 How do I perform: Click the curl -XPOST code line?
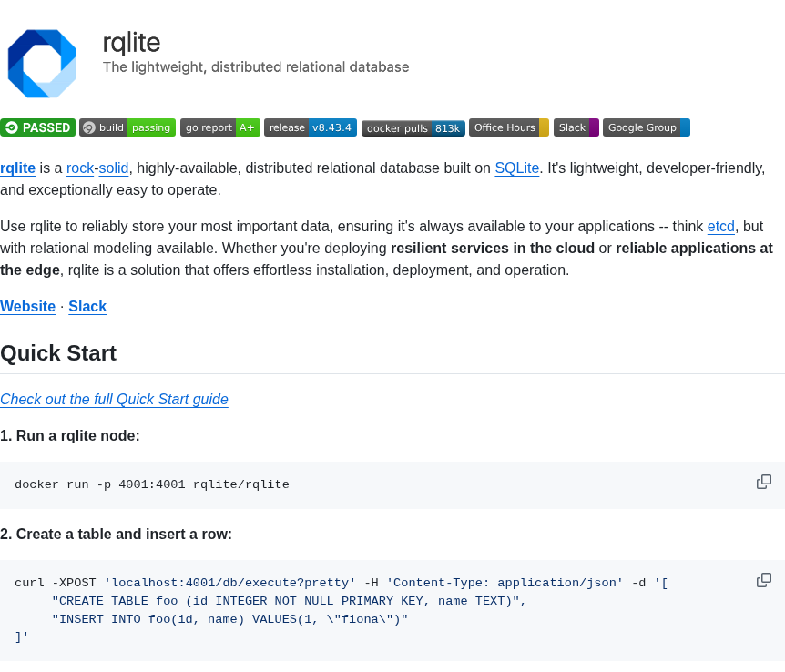click(x=342, y=583)
